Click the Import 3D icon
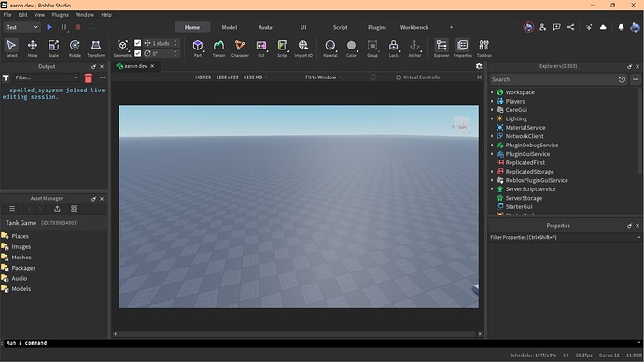This screenshot has width=644, height=362. (x=303, y=48)
